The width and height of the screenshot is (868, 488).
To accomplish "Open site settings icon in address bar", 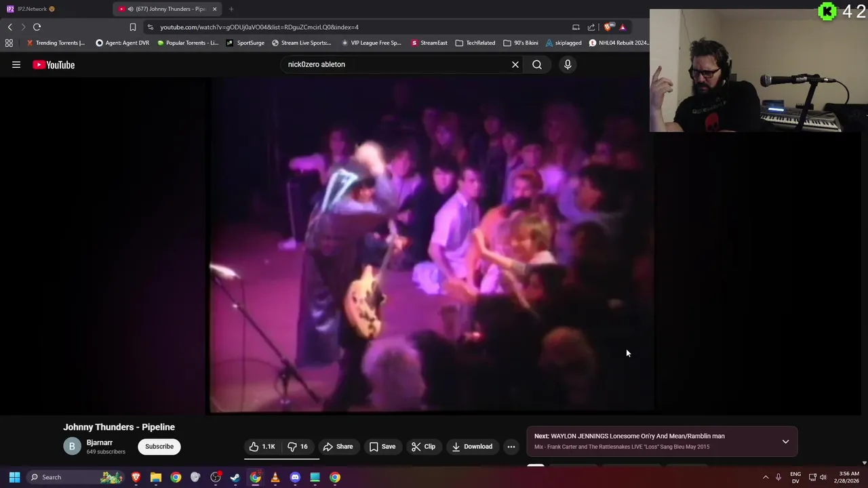I will [150, 27].
